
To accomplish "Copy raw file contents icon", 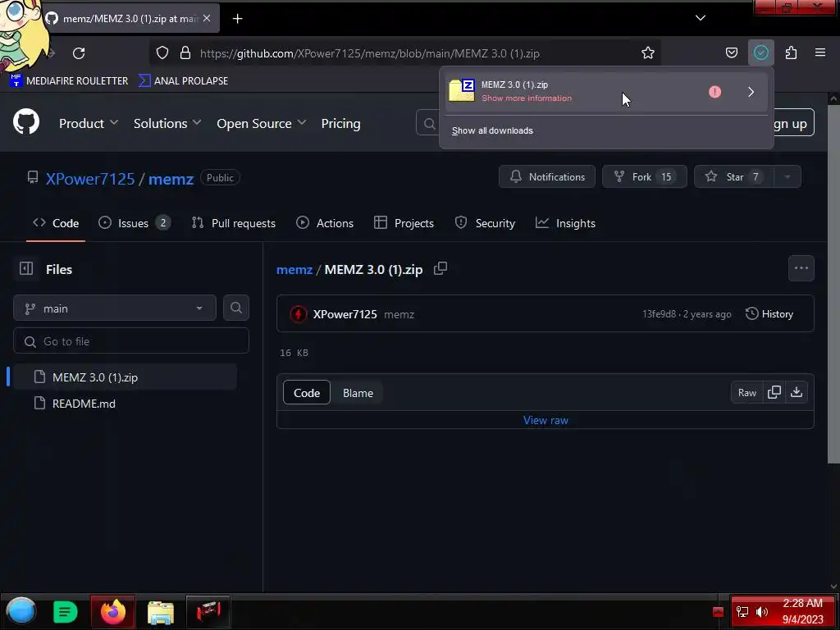I will (x=774, y=393).
